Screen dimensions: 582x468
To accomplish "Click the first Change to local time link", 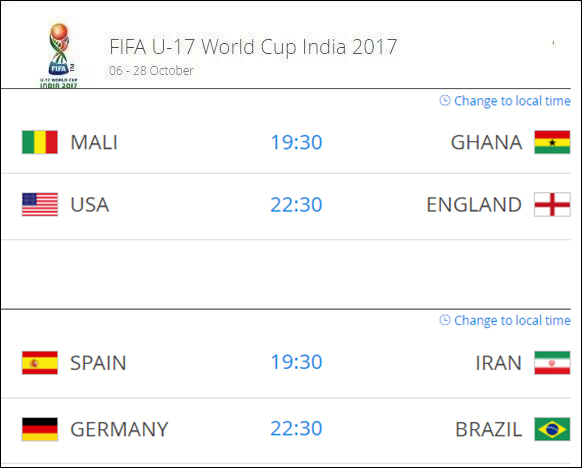I will tap(512, 101).
